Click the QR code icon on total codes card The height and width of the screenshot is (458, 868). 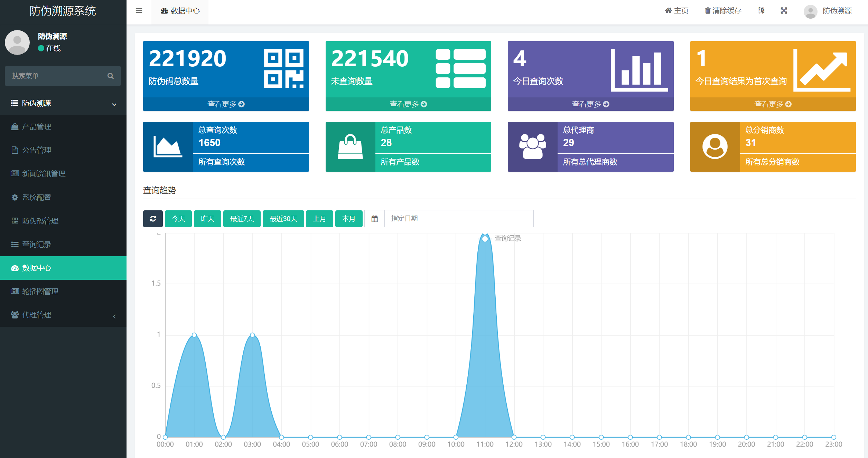click(284, 68)
